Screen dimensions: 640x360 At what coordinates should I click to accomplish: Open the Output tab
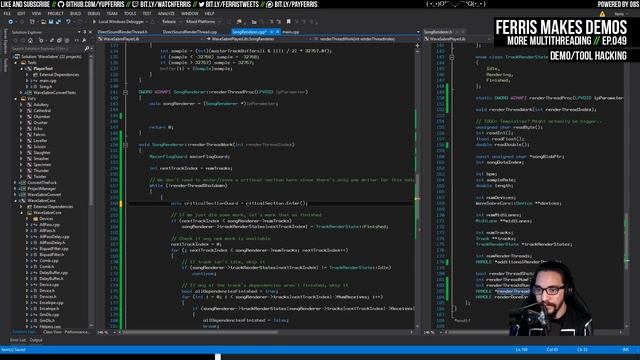coord(36,340)
